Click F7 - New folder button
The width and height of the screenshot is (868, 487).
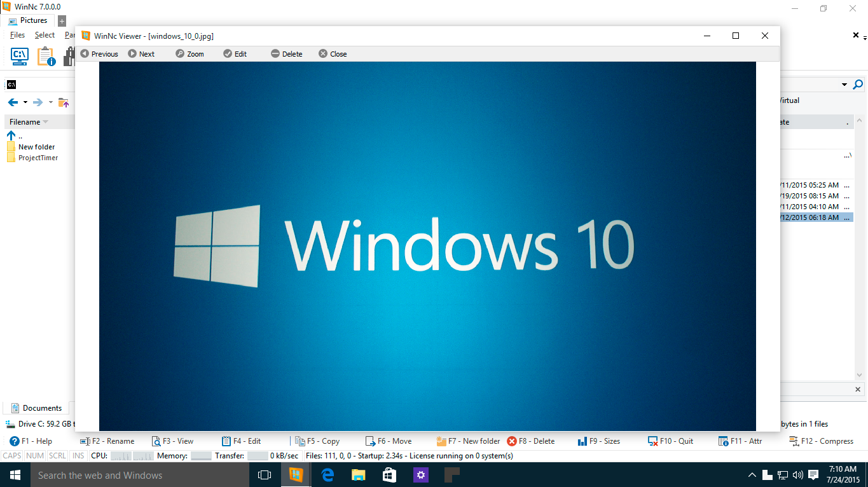[468, 441]
